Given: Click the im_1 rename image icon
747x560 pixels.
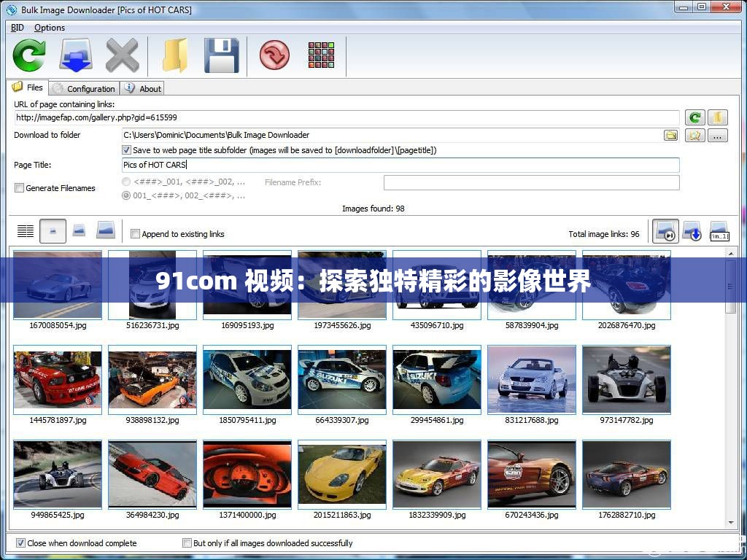Looking at the screenshot, I should tap(719, 231).
